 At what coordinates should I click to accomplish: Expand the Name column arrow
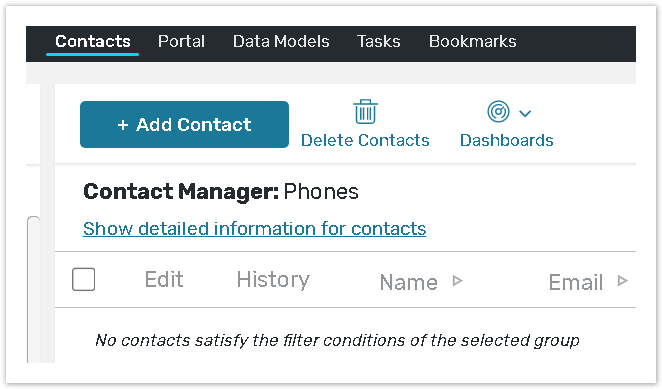click(x=457, y=280)
